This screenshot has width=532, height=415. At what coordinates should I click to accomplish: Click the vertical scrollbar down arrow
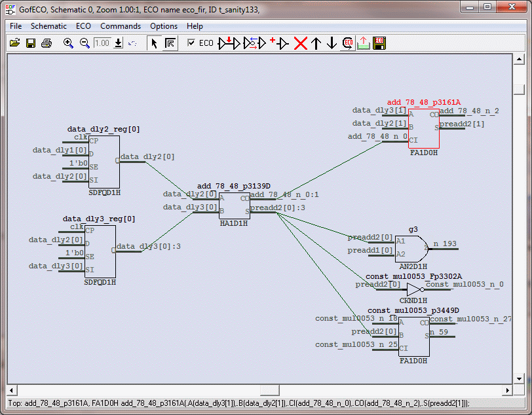(519, 378)
